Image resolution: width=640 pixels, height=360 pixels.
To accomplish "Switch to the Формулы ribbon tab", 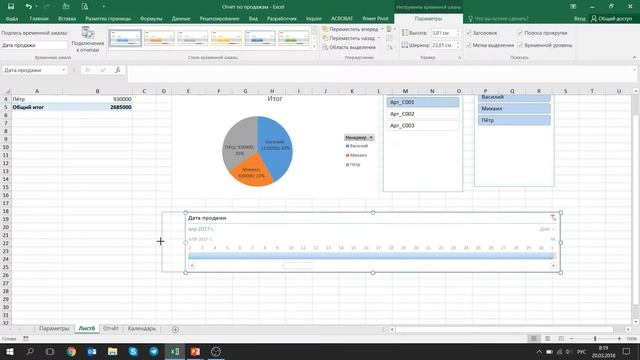I will [x=151, y=19].
